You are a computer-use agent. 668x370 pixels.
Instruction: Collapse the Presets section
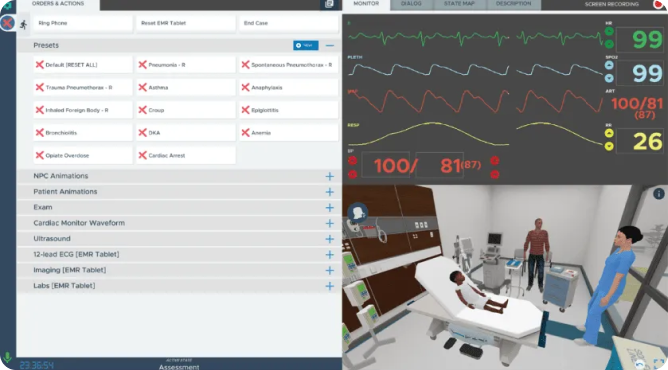(330, 46)
